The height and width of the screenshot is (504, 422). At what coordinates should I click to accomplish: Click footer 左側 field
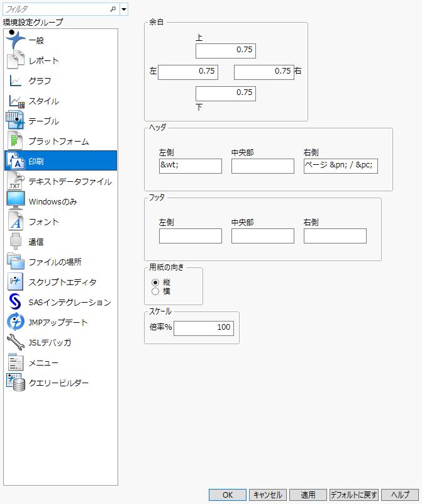(x=191, y=236)
